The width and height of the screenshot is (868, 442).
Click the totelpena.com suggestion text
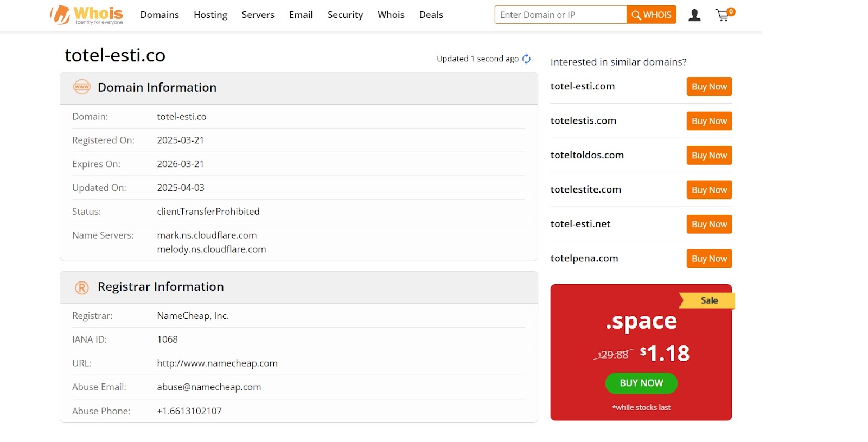pyautogui.click(x=584, y=258)
